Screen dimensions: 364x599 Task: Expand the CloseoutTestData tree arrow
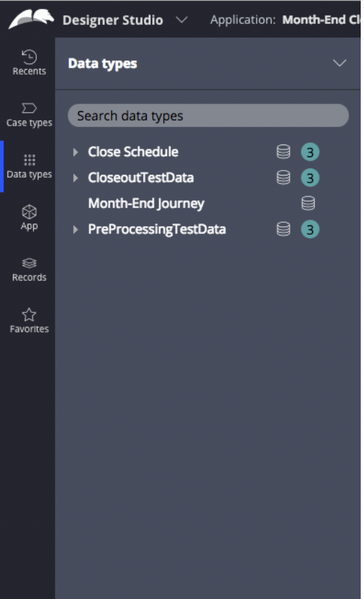pos(76,178)
